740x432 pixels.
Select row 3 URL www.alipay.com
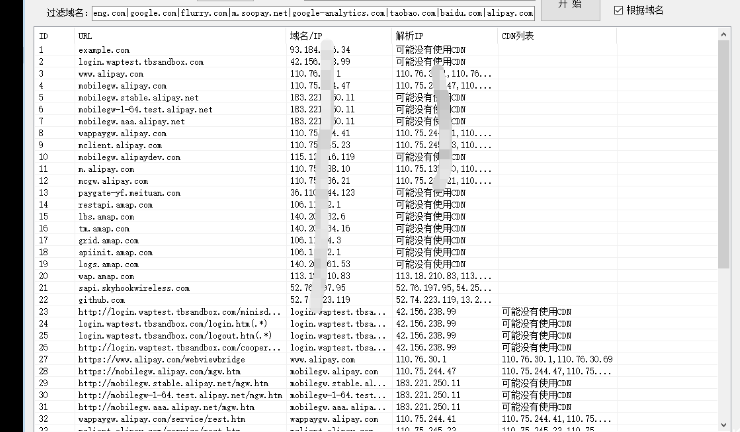coord(110,74)
